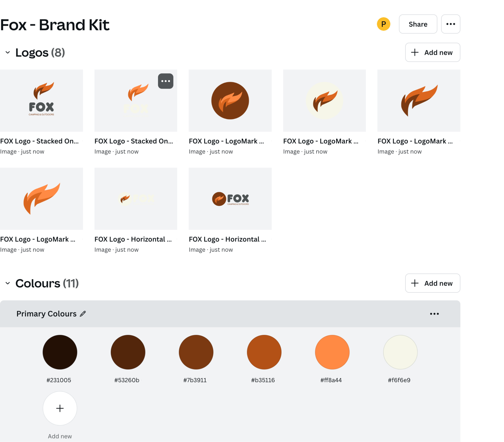504x442 pixels.
Task: Open the brown circle LogoMark thumbnail
Action: pyautogui.click(x=230, y=100)
